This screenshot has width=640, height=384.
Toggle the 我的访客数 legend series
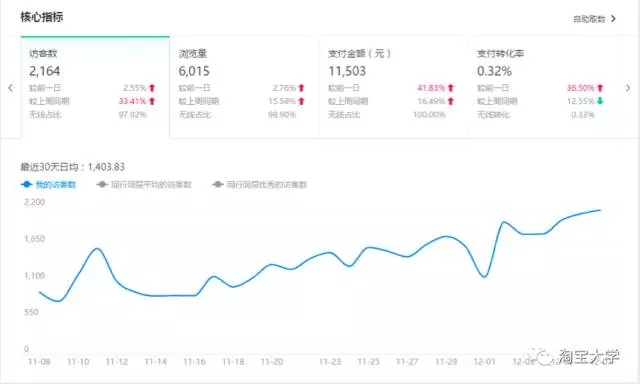tap(49, 185)
